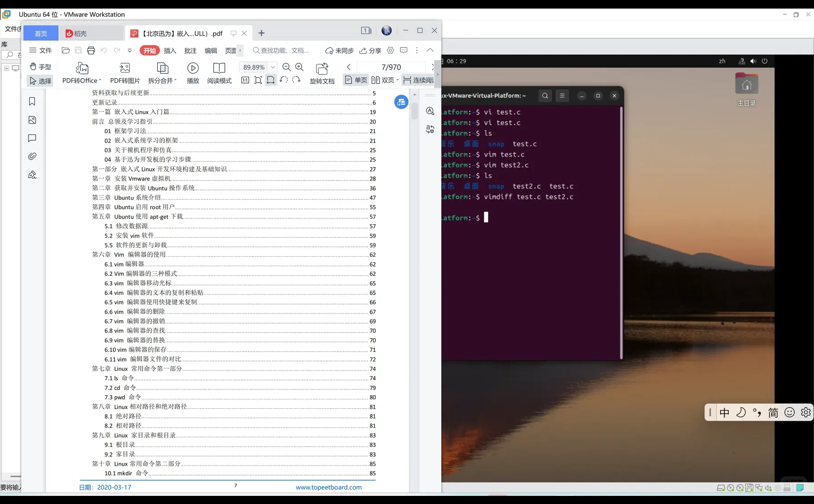Open the search-text magnifier in right sidebar
814x504 pixels.
[x=430, y=111]
